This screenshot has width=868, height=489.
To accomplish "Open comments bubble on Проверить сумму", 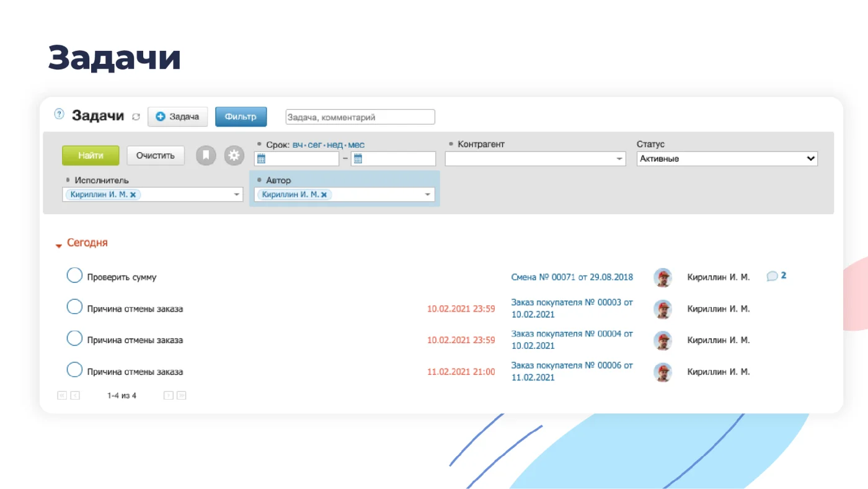I will point(776,276).
